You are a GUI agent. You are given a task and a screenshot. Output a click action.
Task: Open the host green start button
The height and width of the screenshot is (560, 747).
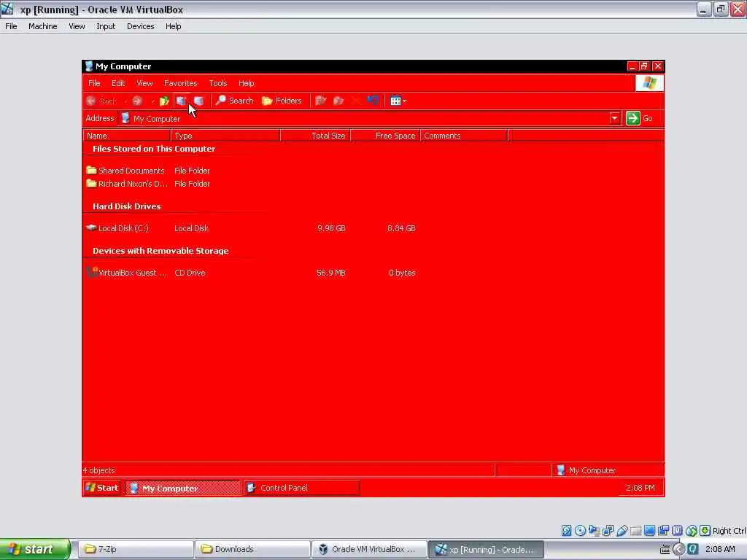[35, 549]
